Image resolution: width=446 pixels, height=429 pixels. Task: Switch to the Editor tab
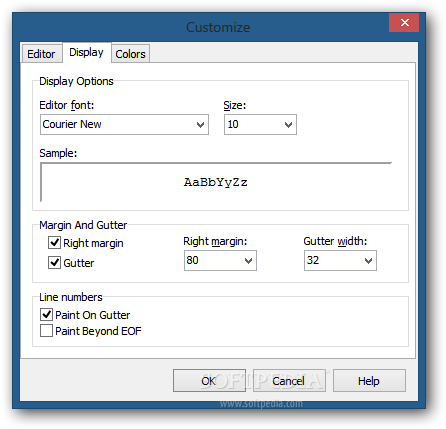click(x=42, y=54)
